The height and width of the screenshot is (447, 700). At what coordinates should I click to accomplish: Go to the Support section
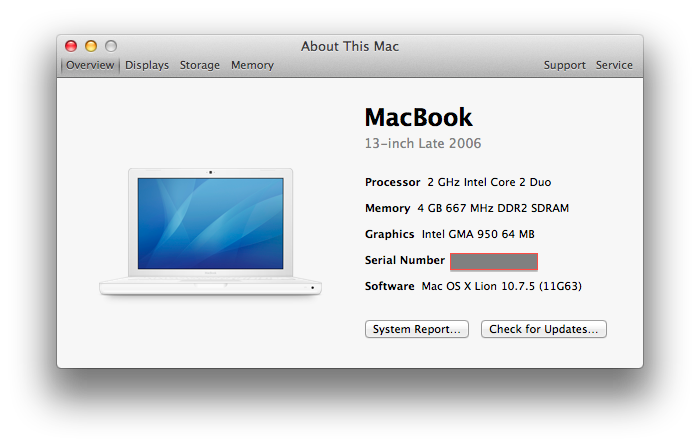pos(564,65)
